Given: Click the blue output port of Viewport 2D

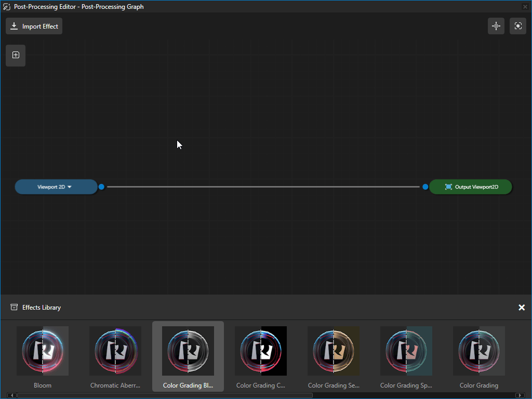Looking at the screenshot, I should pos(101,187).
